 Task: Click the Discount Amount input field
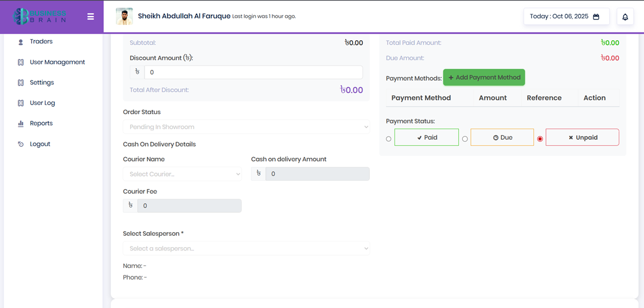click(x=253, y=72)
